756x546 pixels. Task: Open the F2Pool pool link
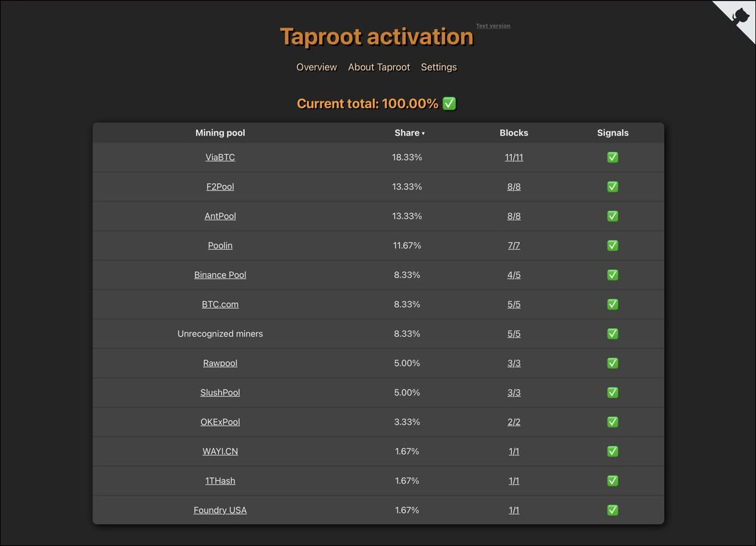[220, 187]
